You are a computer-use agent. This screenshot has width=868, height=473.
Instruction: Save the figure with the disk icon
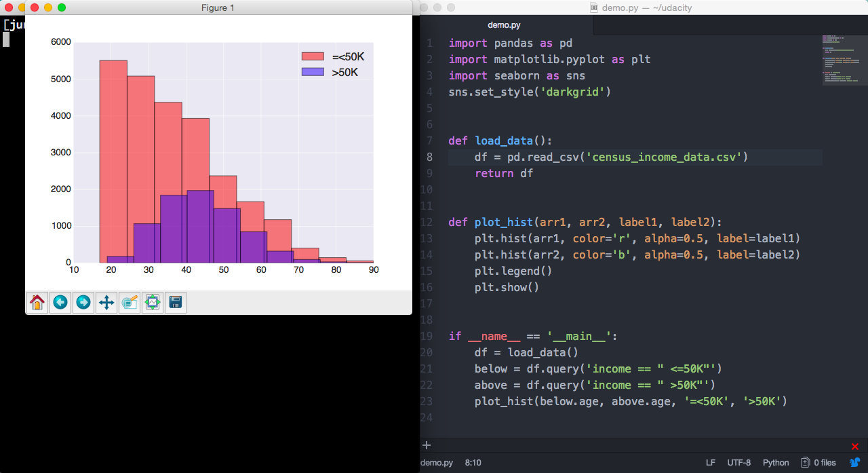[176, 303]
